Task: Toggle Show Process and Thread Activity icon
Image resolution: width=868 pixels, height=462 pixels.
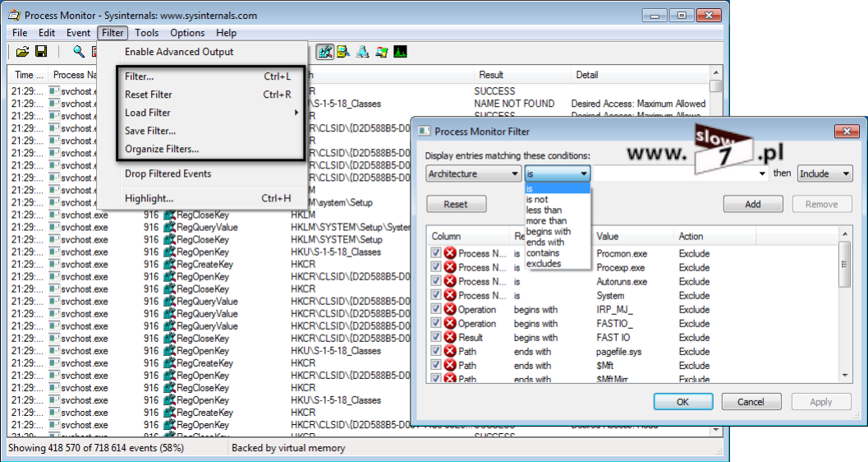Action: pos(381,52)
